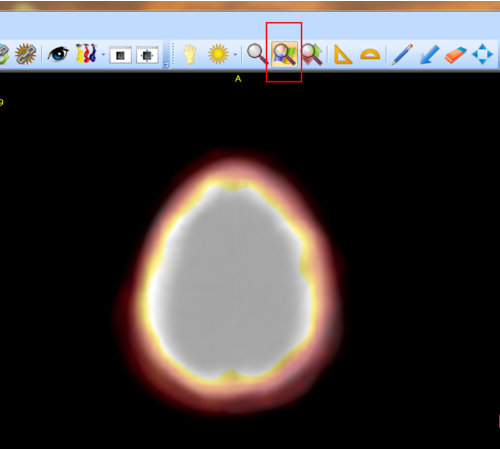Select the pencil drawing tool
This screenshot has height=449, width=500.
click(402, 54)
